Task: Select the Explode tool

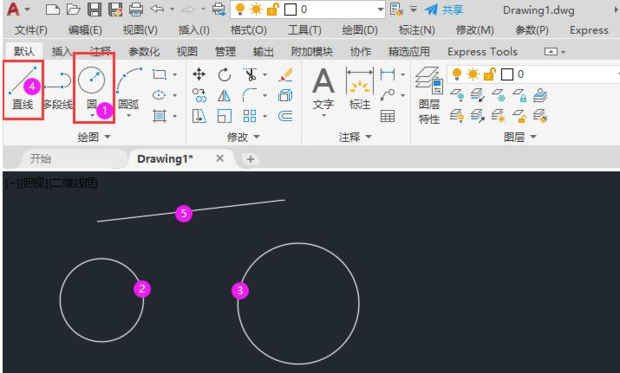Action: 285,95
